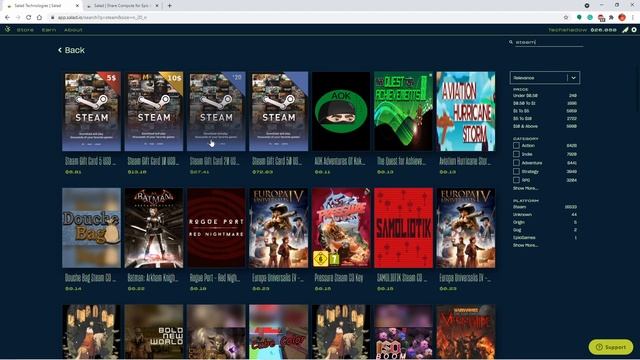The image size is (640, 360).
Task: Open Steam Gift Card 20 USD thumbnail
Action: coord(216,111)
